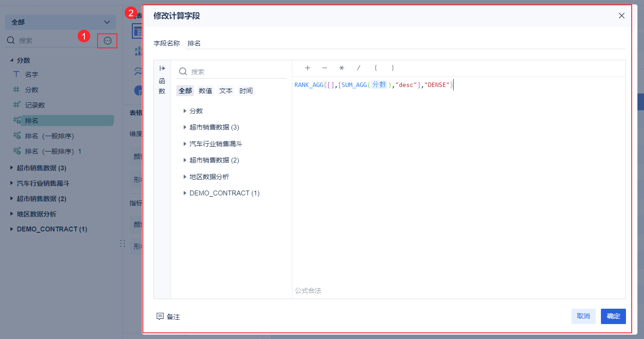Image resolution: width=644 pixels, height=339 pixels.
Task: Expand 地区数据分析 in left panel
Action: tap(12, 214)
